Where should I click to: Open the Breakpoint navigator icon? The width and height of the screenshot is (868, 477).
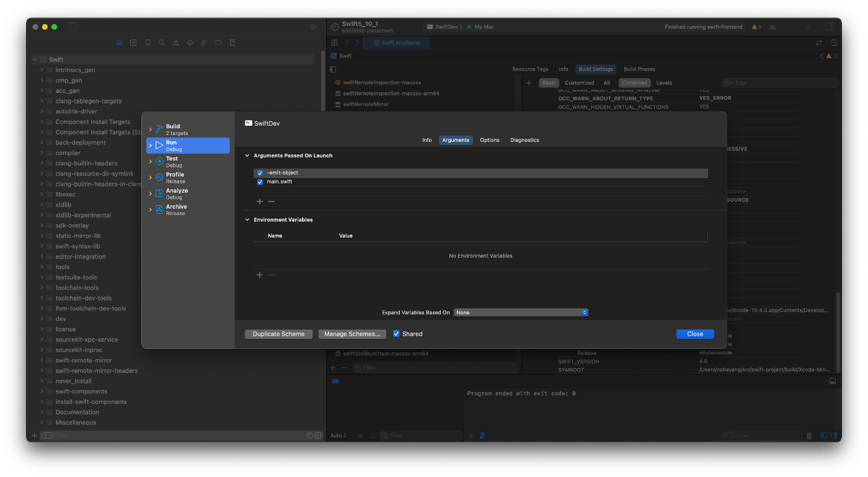click(x=218, y=43)
